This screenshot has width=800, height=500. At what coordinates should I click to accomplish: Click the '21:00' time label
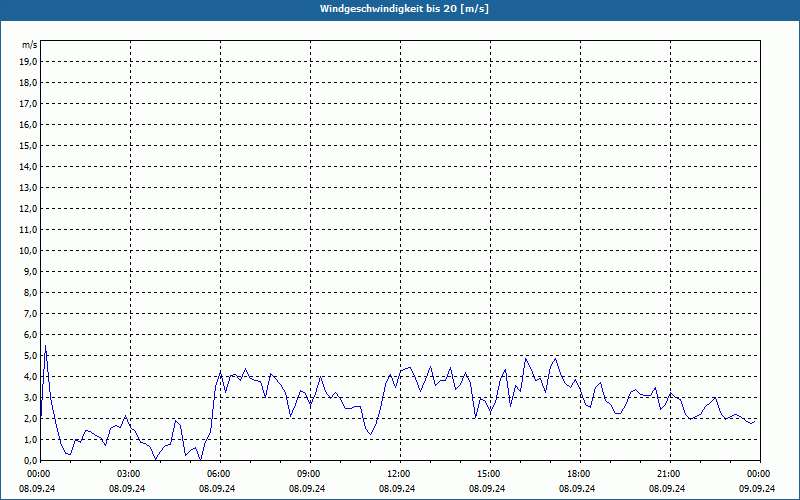click(x=670, y=474)
